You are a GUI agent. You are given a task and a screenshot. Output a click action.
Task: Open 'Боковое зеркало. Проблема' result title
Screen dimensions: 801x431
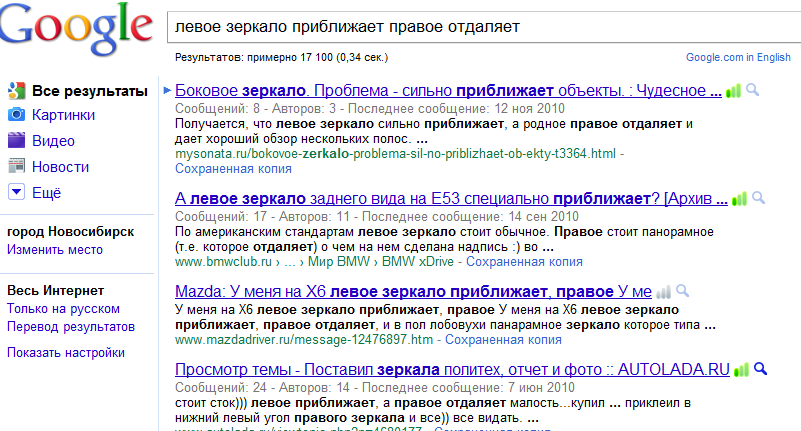pyautogui.click(x=448, y=90)
